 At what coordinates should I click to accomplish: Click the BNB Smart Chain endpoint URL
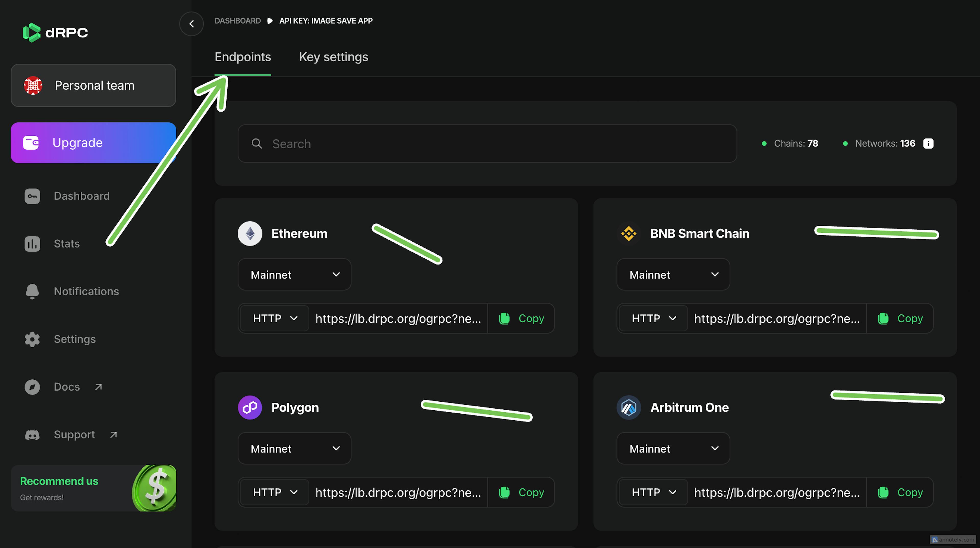tap(777, 318)
